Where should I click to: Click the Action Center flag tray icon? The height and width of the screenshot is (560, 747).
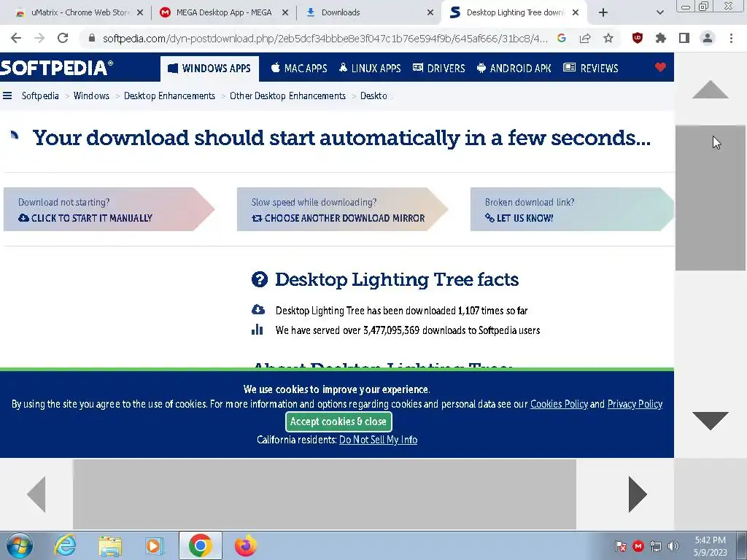[620, 546]
